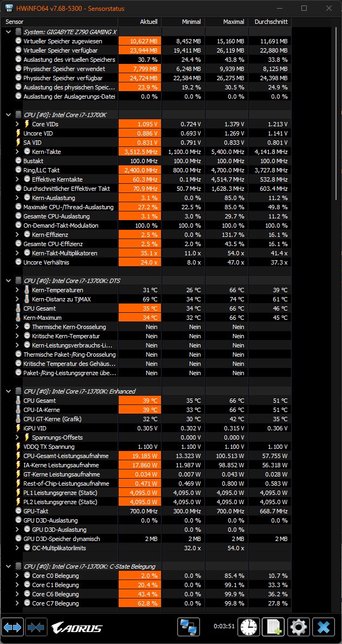The width and height of the screenshot is (342, 644).
Task: Reset the elapsed time clock icon
Action: (x=248, y=627)
